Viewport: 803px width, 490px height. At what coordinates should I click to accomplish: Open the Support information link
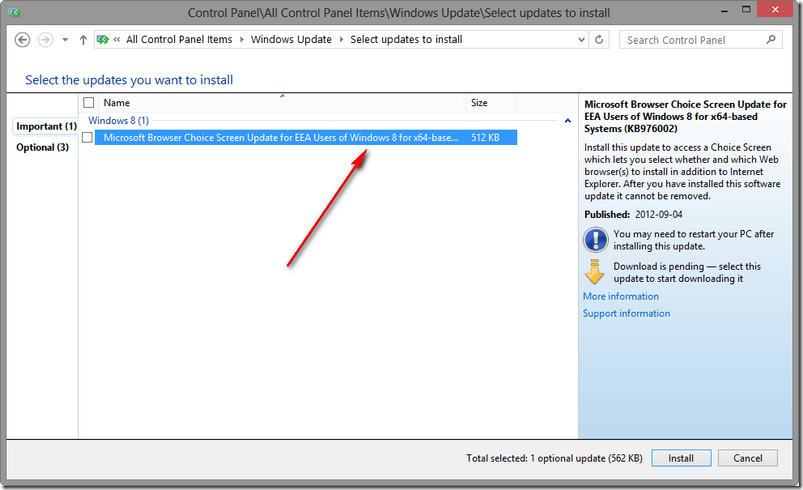pos(626,313)
